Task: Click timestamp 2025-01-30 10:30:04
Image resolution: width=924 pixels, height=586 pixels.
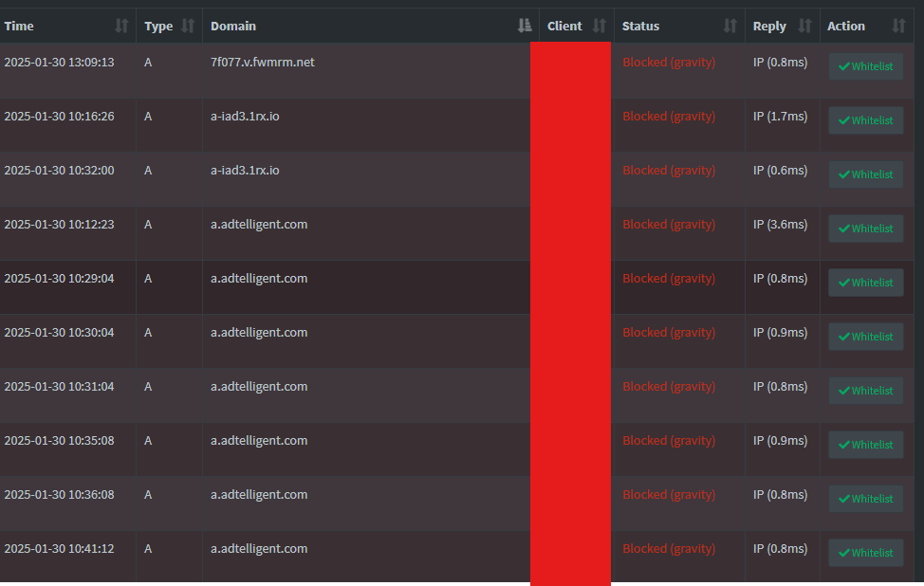Action: (59, 333)
